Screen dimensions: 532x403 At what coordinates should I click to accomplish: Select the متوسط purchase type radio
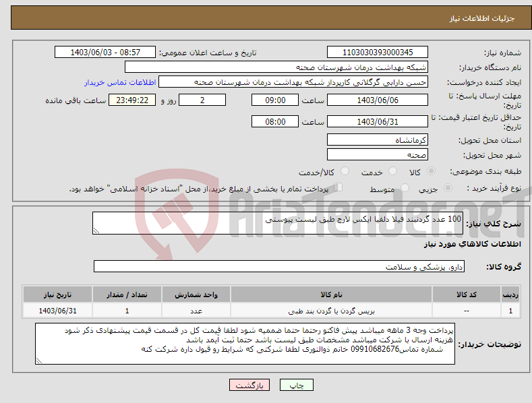[405, 187]
